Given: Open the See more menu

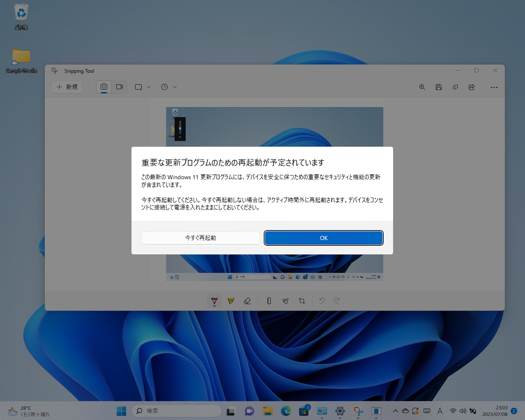Looking at the screenshot, I should (494, 87).
